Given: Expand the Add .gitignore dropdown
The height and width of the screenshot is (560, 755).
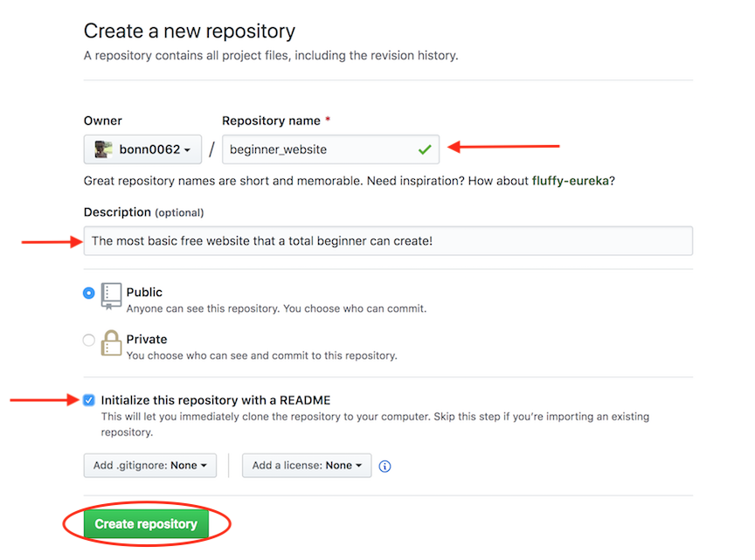Looking at the screenshot, I should point(150,466).
